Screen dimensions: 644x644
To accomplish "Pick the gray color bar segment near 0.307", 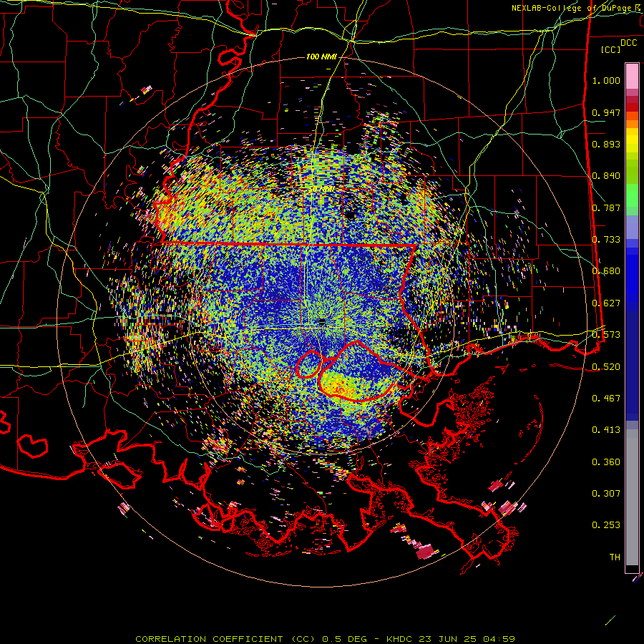I will 632,497.
